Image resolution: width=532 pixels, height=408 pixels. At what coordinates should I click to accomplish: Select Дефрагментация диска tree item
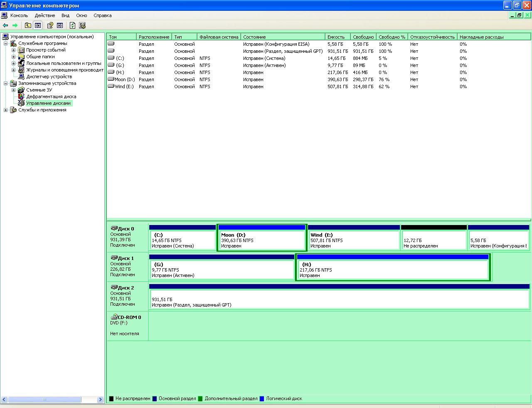click(x=51, y=96)
